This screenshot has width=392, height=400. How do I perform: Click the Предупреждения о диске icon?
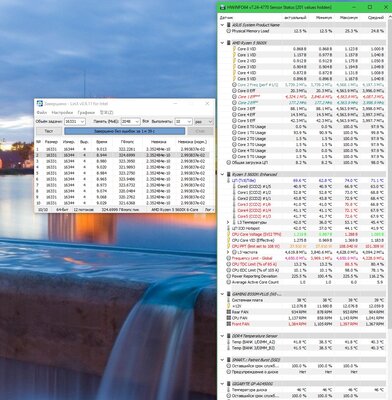pyautogui.click(x=228, y=372)
